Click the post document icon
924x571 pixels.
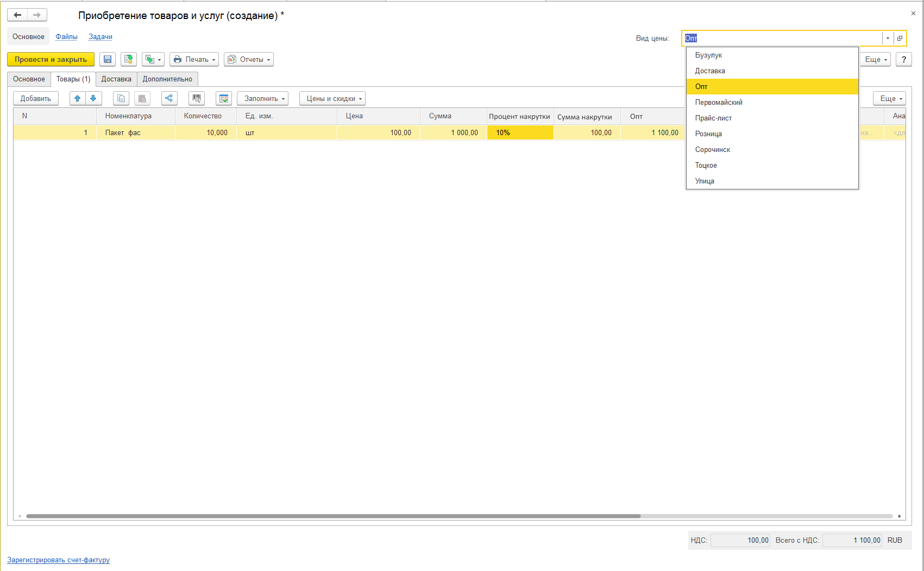click(129, 59)
